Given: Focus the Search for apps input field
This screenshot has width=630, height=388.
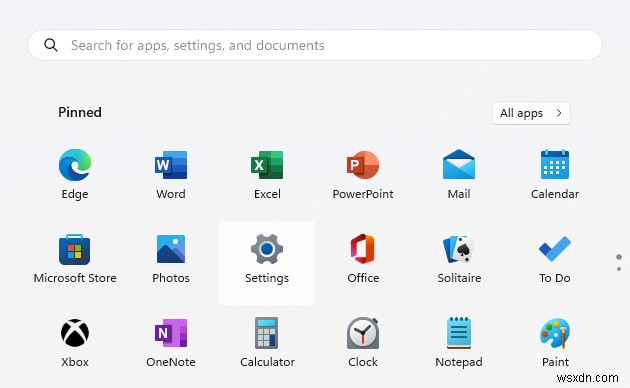Looking at the screenshot, I should [x=315, y=45].
